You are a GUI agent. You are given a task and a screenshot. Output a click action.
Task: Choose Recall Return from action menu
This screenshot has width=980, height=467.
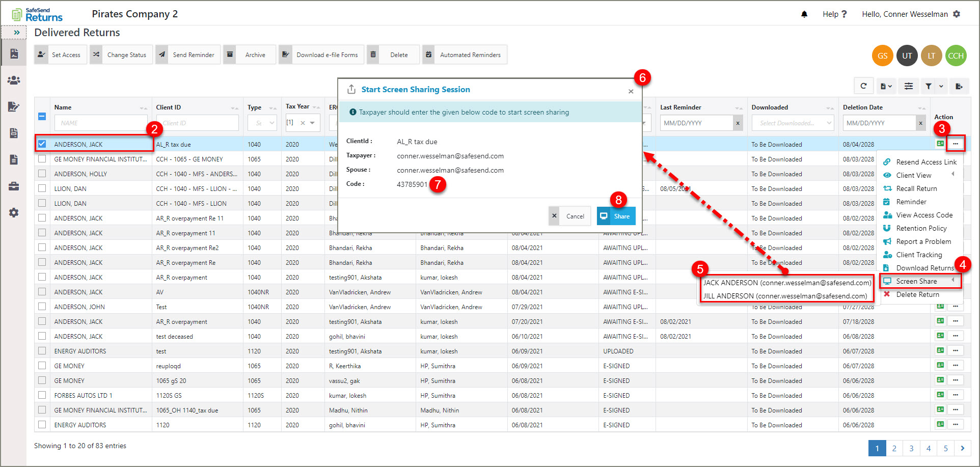pyautogui.click(x=916, y=188)
